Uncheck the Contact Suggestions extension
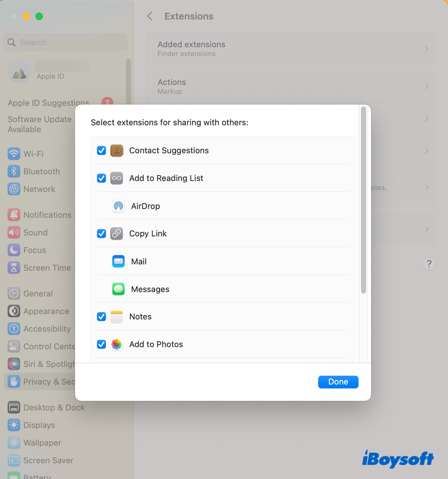 101,150
